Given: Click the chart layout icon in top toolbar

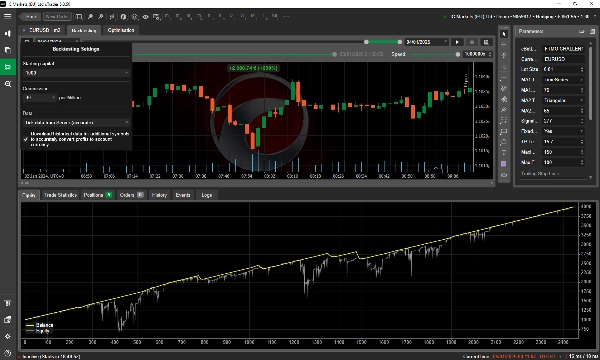Looking at the screenshot, I should tap(79, 17).
